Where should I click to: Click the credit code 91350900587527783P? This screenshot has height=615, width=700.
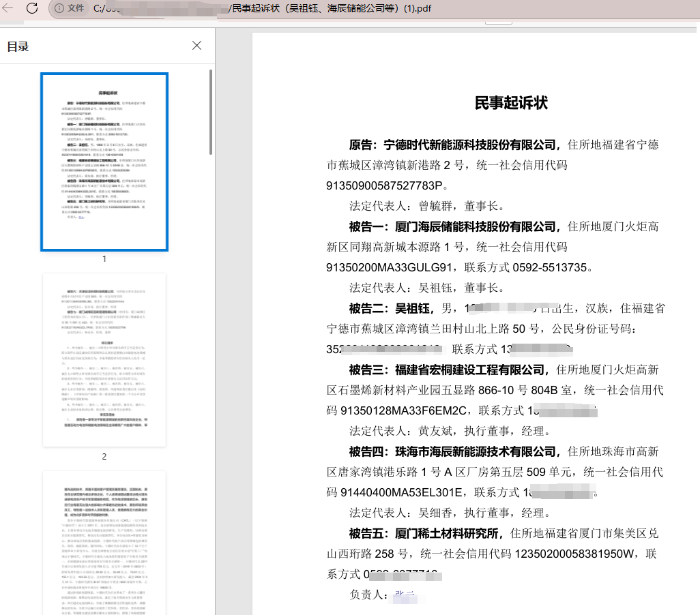tap(384, 185)
